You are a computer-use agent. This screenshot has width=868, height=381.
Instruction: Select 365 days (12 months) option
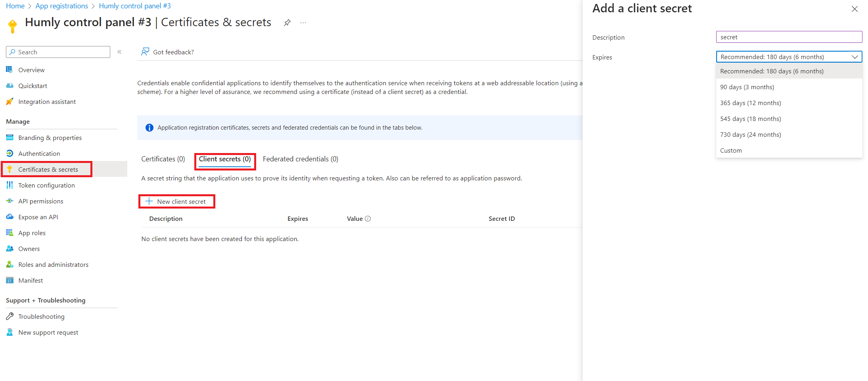789,103
